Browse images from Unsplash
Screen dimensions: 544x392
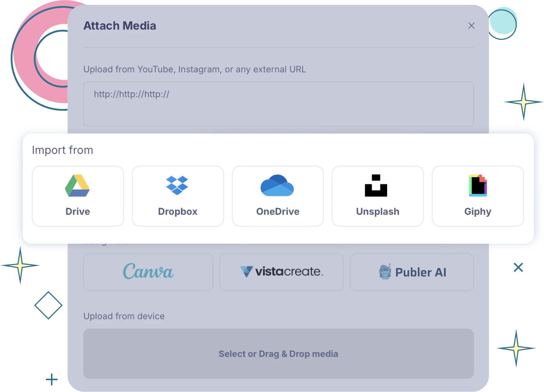(377, 196)
